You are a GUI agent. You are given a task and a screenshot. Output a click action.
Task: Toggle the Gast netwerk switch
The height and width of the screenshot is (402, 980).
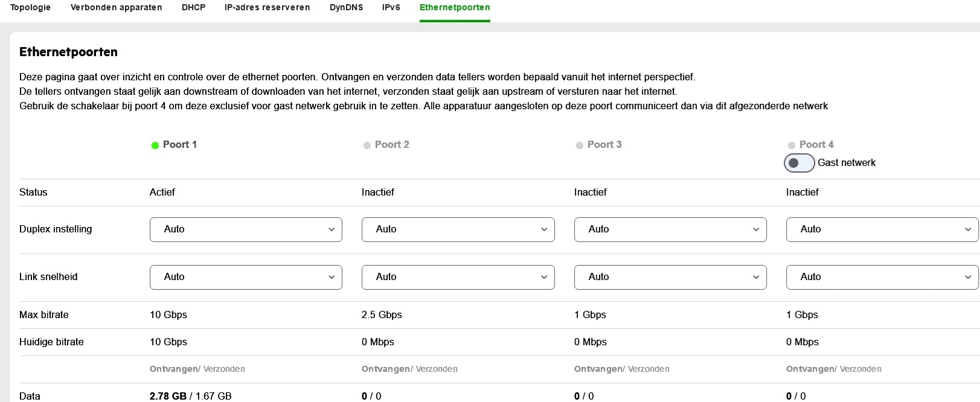tap(799, 163)
